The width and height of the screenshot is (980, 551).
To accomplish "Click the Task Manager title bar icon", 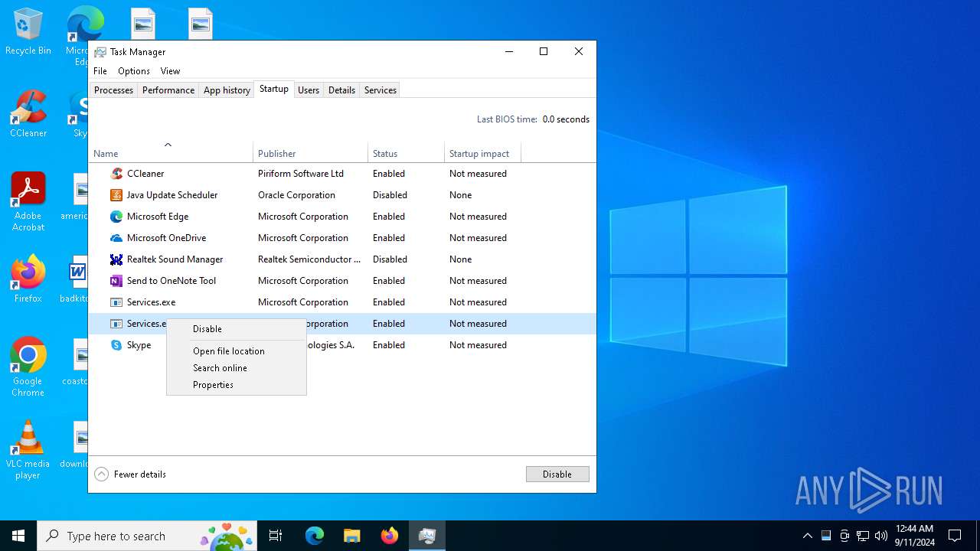I will click(x=100, y=52).
